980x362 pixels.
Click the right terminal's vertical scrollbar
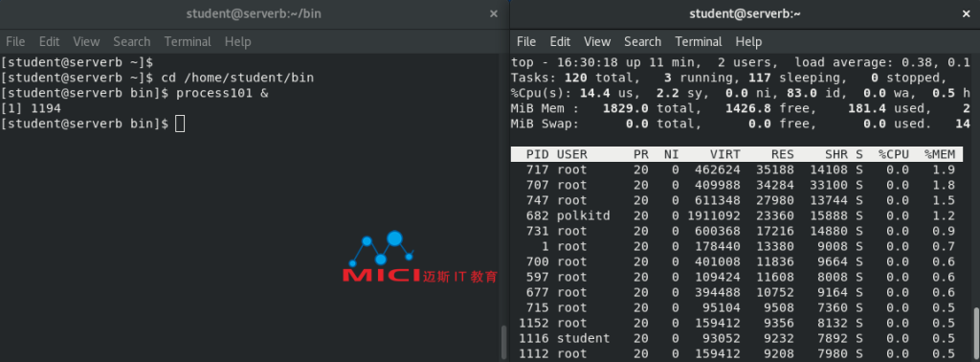click(x=977, y=334)
